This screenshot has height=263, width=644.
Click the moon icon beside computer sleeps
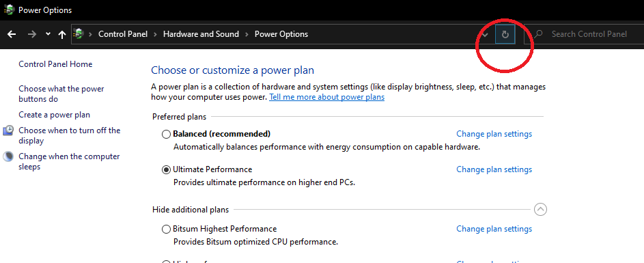click(8, 156)
